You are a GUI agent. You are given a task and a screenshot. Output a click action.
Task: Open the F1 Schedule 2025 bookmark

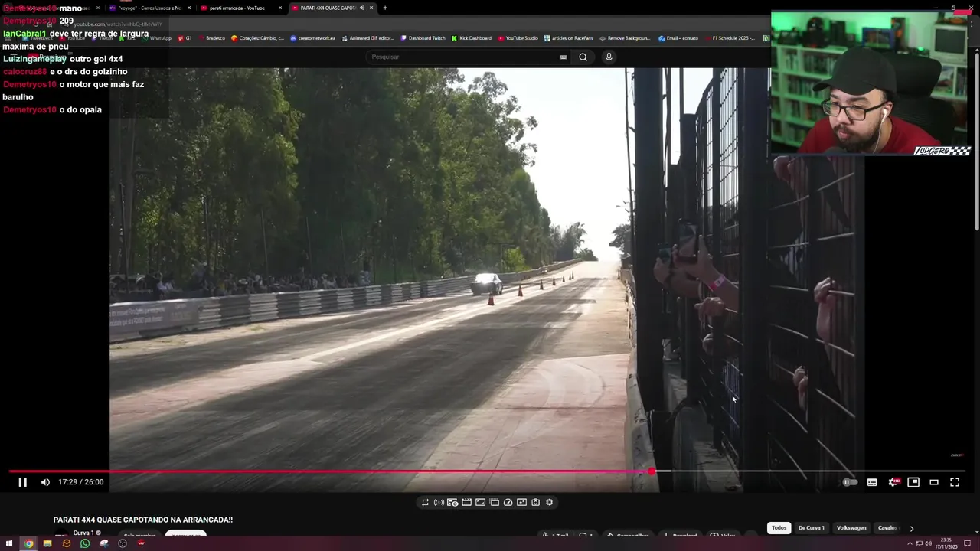[729, 38]
